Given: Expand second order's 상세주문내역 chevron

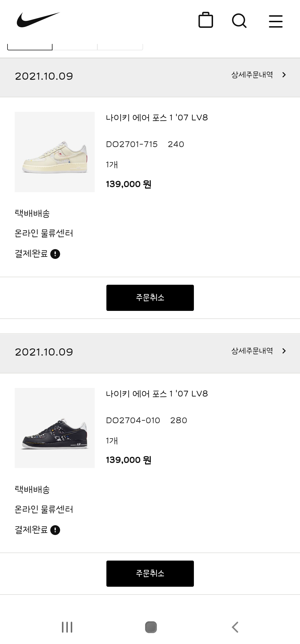Looking at the screenshot, I should (x=284, y=351).
